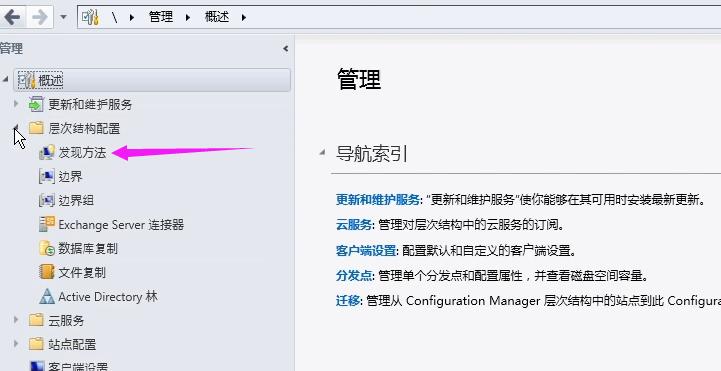The height and width of the screenshot is (371, 721).
Task: Go forward with the right arrow button
Action: pos(40,17)
